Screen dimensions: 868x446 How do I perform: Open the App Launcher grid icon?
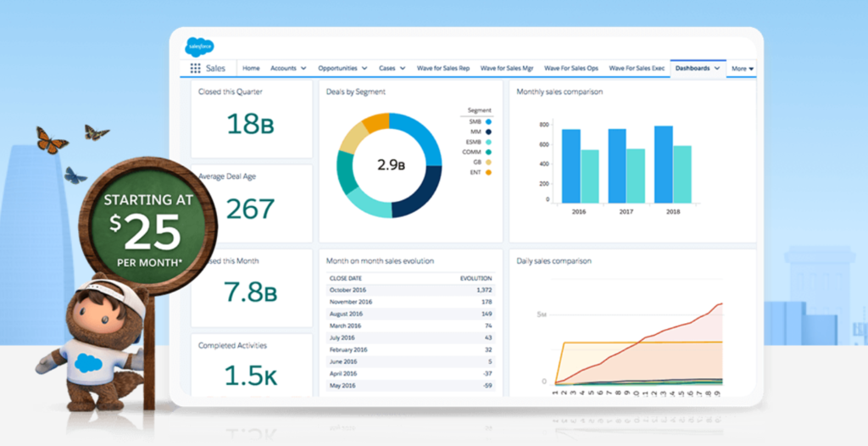point(196,68)
